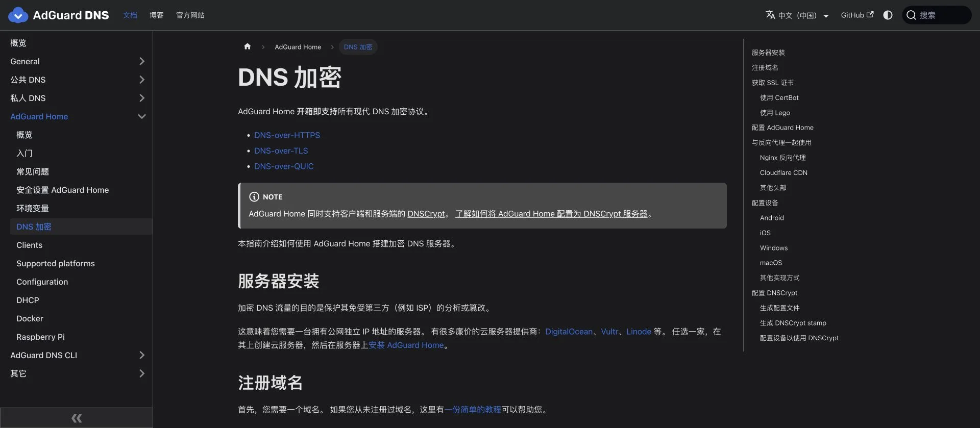Jump to 配置 AdGuard Home in contents

click(782, 128)
